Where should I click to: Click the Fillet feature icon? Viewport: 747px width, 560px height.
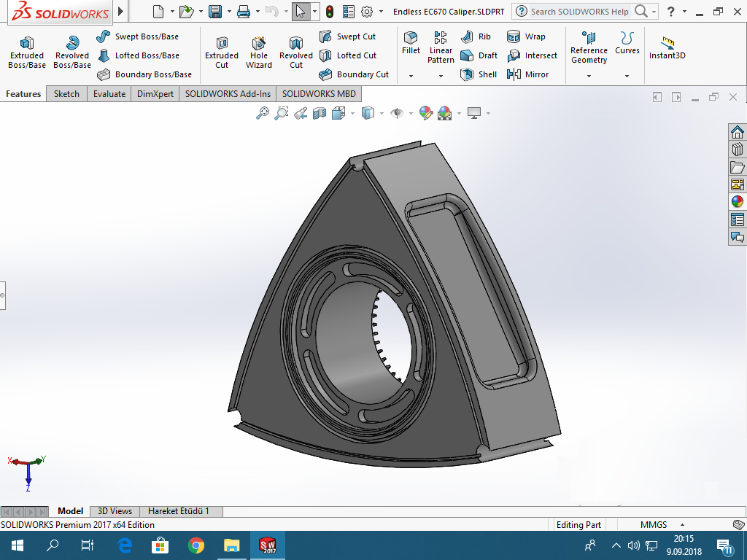point(411,42)
